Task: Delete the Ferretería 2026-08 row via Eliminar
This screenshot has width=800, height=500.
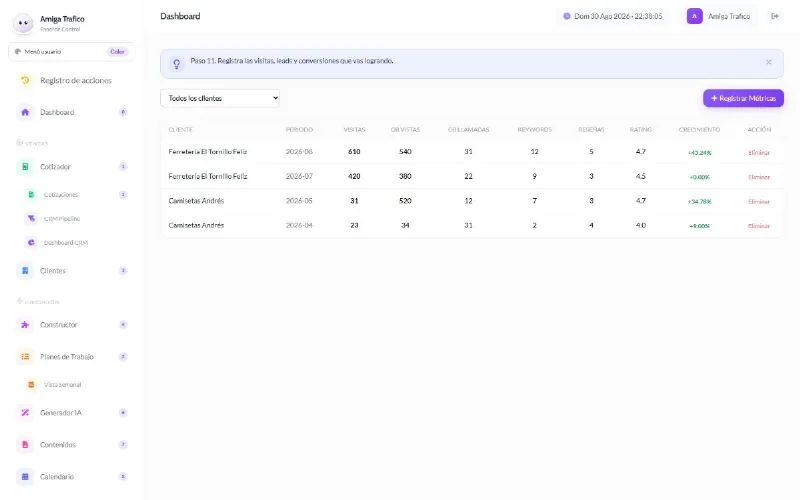Action: tap(759, 153)
